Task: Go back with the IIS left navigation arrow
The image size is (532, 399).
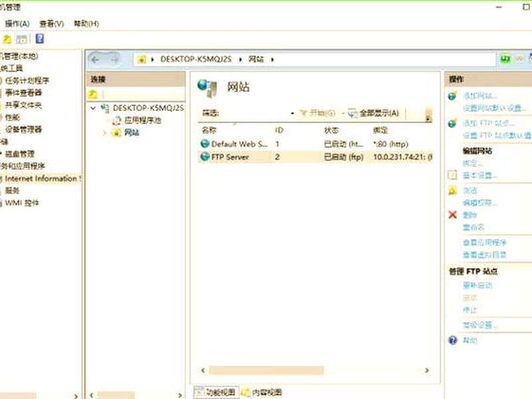Action: click(95, 60)
